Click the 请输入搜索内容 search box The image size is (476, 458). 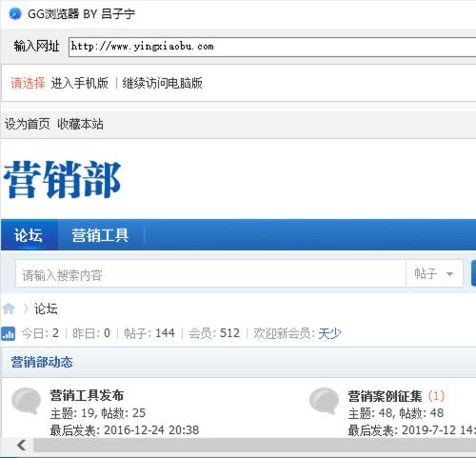pos(210,273)
